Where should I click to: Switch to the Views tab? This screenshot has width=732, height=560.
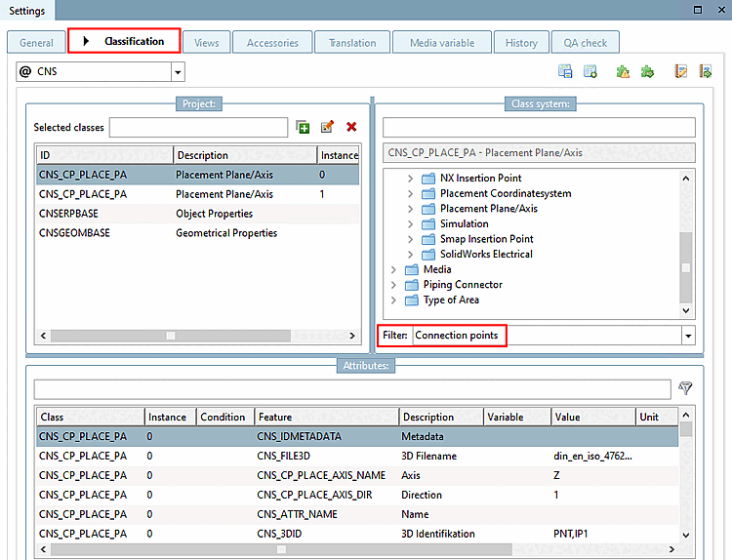click(x=206, y=43)
